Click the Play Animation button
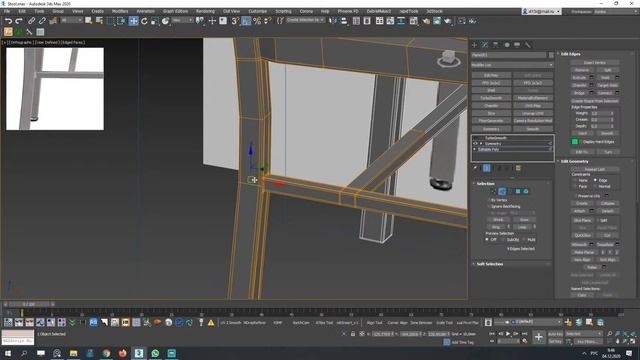The width and height of the screenshot is (640, 360). (x=508, y=334)
